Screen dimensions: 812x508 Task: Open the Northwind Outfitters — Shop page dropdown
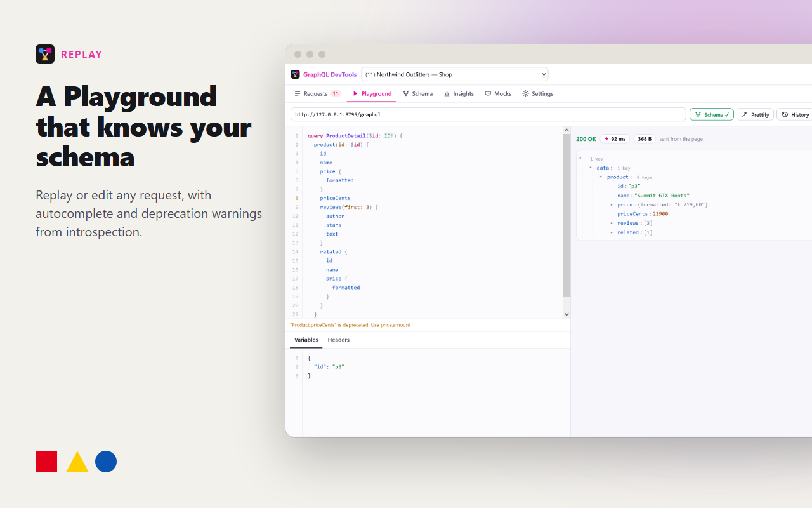point(455,74)
